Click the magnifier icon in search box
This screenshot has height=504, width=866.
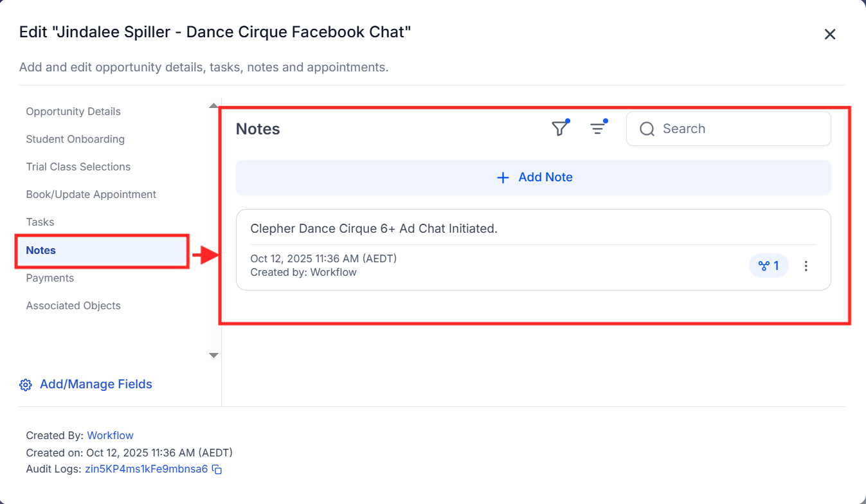point(647,129)
